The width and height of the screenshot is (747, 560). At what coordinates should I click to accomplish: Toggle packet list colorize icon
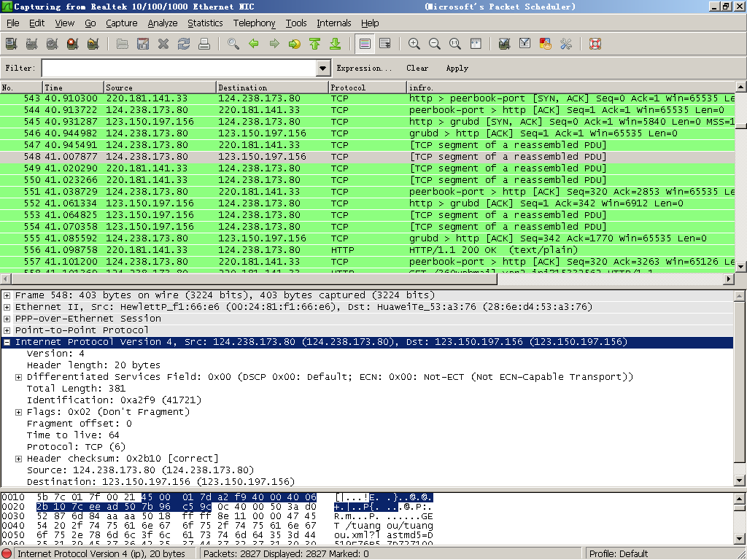[365, 44]
